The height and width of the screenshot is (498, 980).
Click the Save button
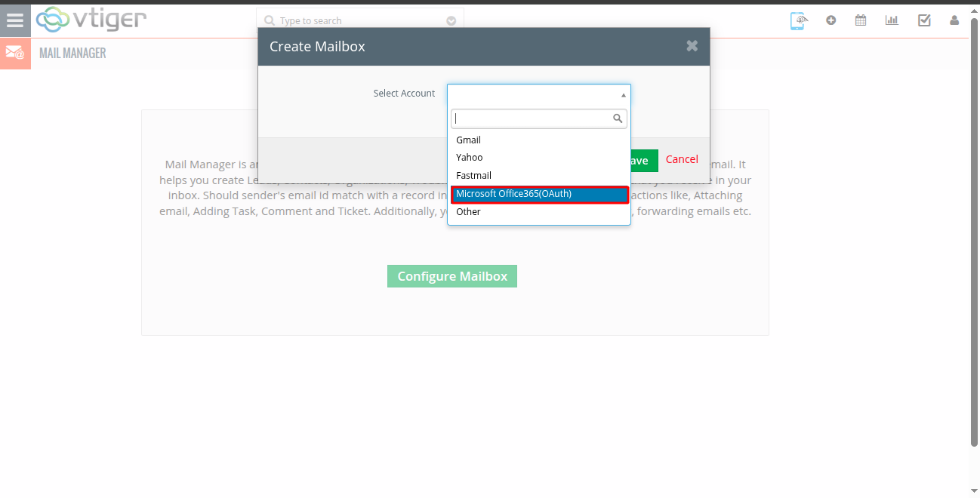tap(644, 161)
